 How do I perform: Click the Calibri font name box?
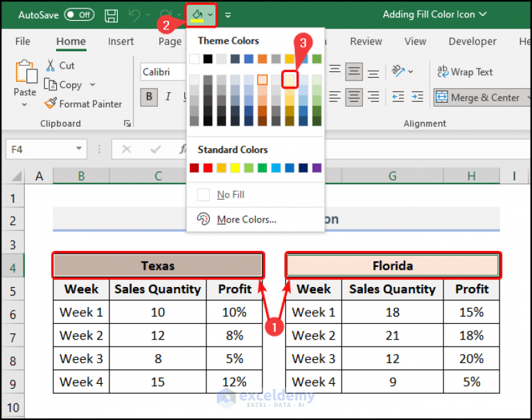pyautogui.click(x=163, y=72)
